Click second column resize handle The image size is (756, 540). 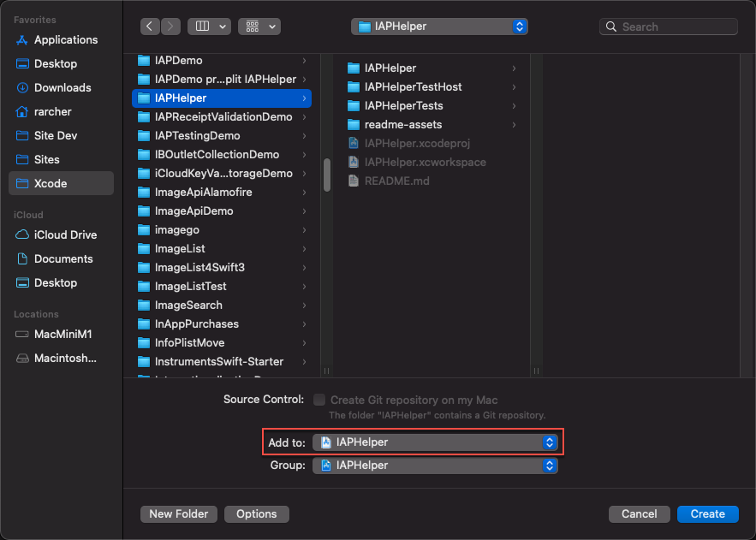pos(536,371)
